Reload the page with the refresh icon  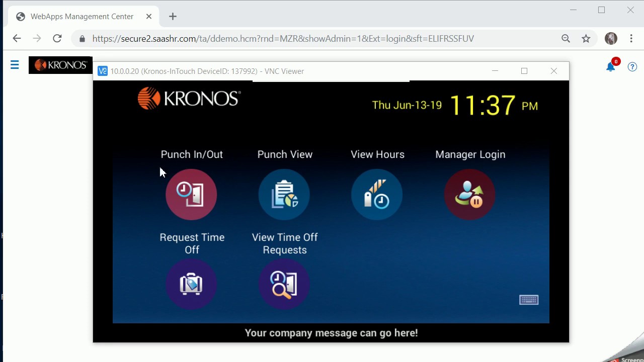tap(57, 38)
